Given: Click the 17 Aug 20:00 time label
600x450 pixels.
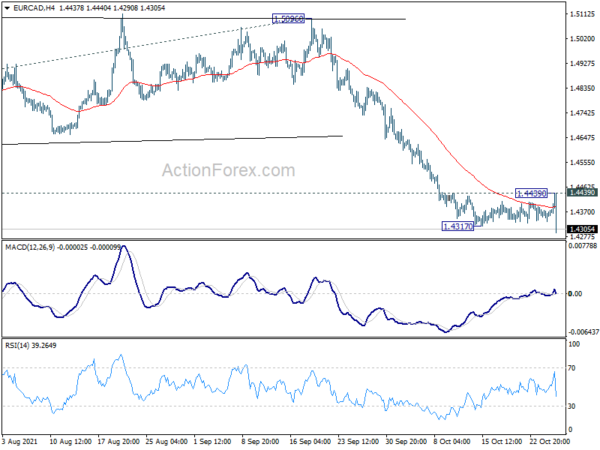Looking at the screenshot, I should click(x=118, y=442).
